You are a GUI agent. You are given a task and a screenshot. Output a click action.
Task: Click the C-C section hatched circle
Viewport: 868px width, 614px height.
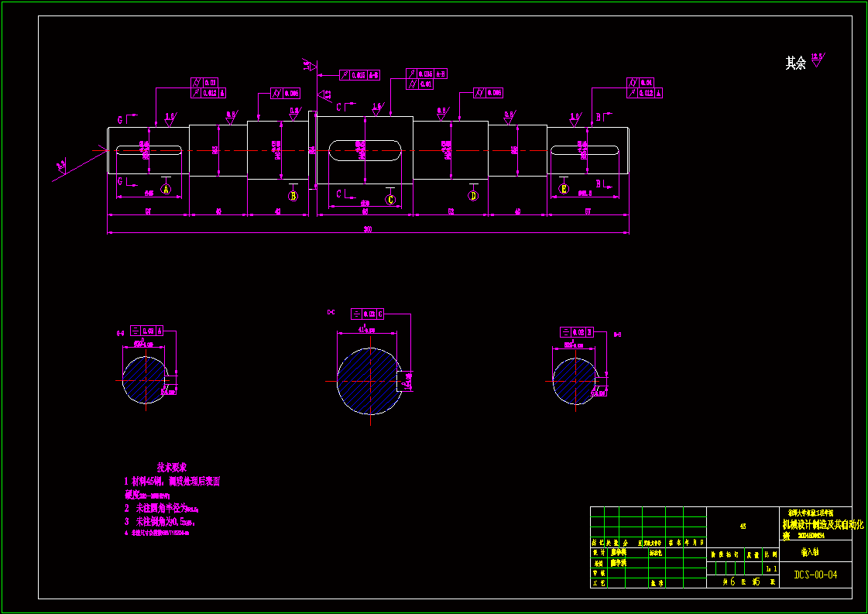pyautogui.click(x=369, y=382)
